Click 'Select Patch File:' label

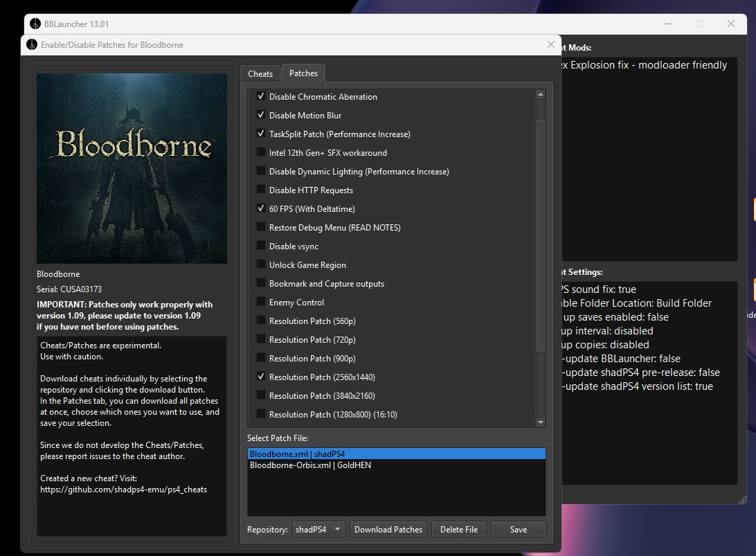point(277,438)
